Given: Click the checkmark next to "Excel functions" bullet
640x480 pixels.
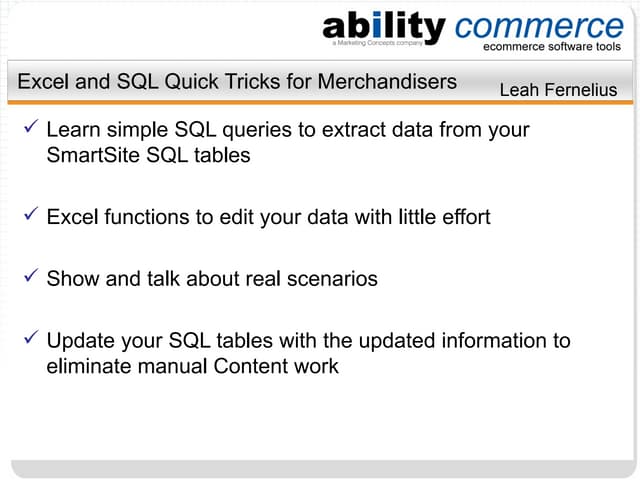Looking at the screenshot, I should [x=29, y=214].
